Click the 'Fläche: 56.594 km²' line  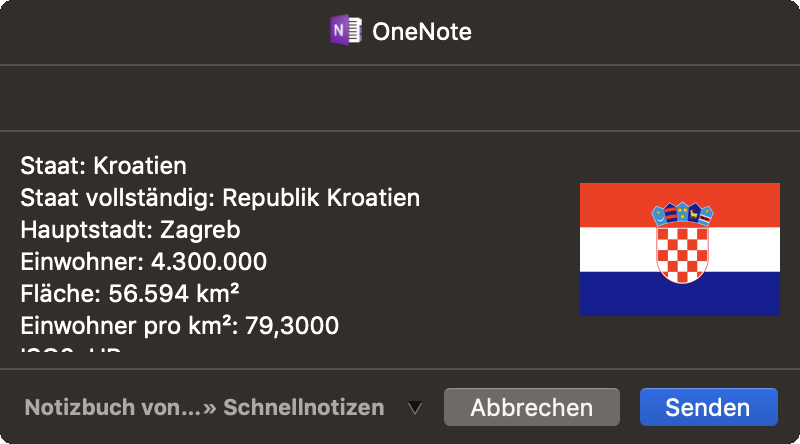coord(130,294)
